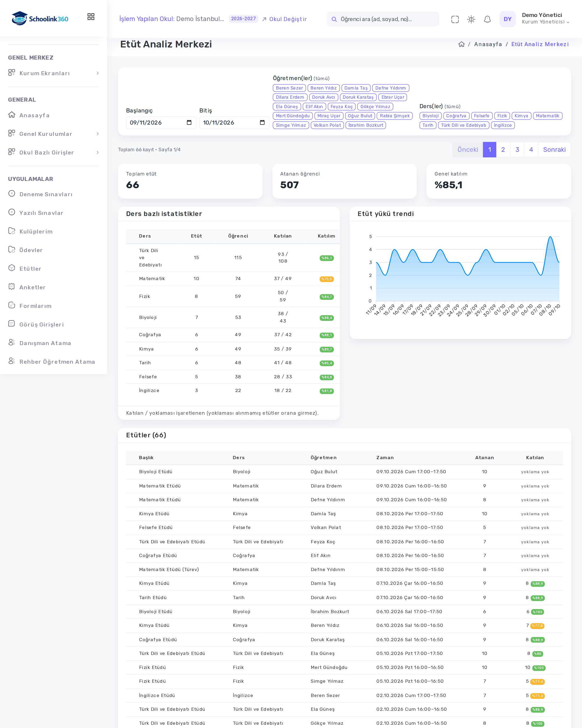Screen dimensions: 582x728
Task: Open Rehber Öğretmen Atama link
Action: pyautogui.click(x=57, y=361)
